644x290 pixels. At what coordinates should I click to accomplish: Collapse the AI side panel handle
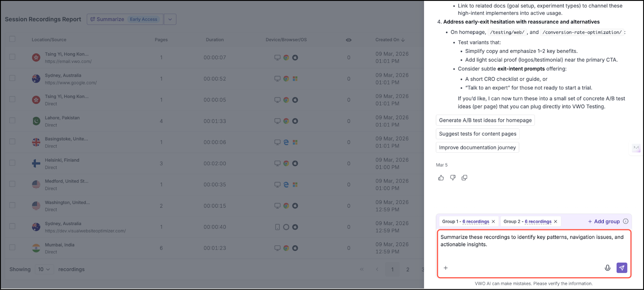[636, 148]
